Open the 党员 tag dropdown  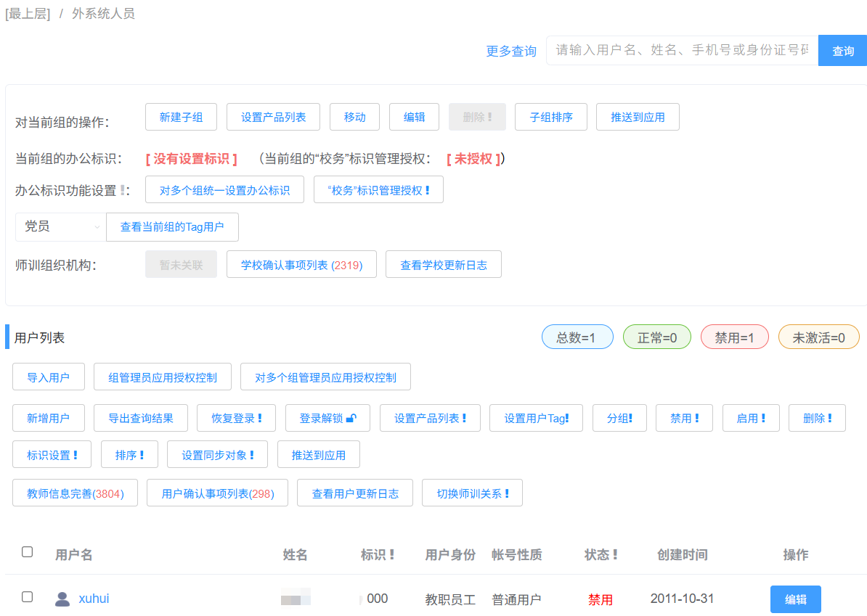click(x=60, y=226)
